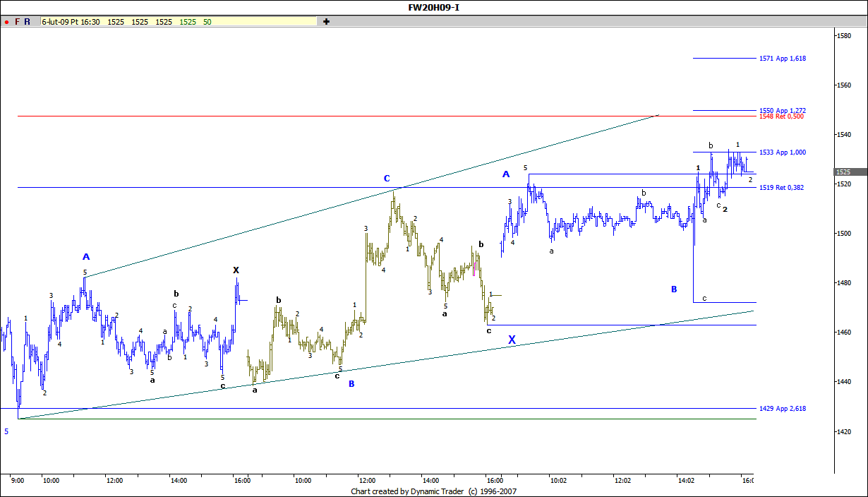Click the 1500 price axis value
The image size is (868, 497).
[x=845, y=233]
